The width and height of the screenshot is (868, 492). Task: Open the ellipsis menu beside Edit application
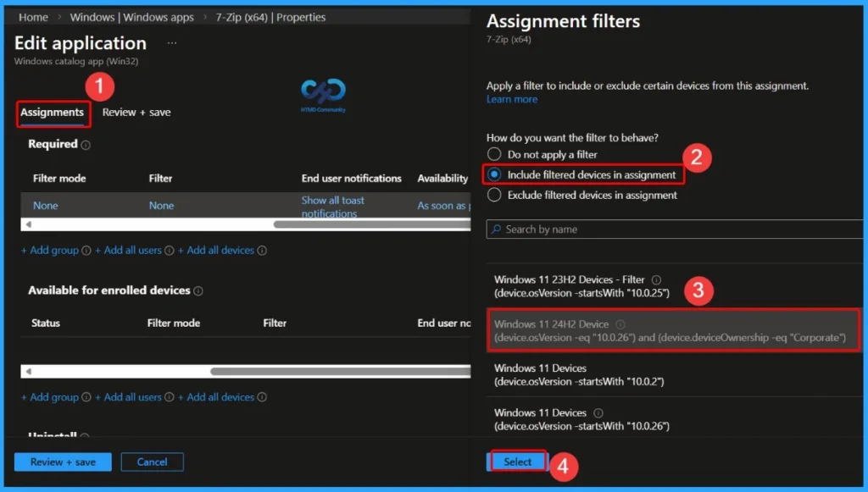click(x=170, y=42)
